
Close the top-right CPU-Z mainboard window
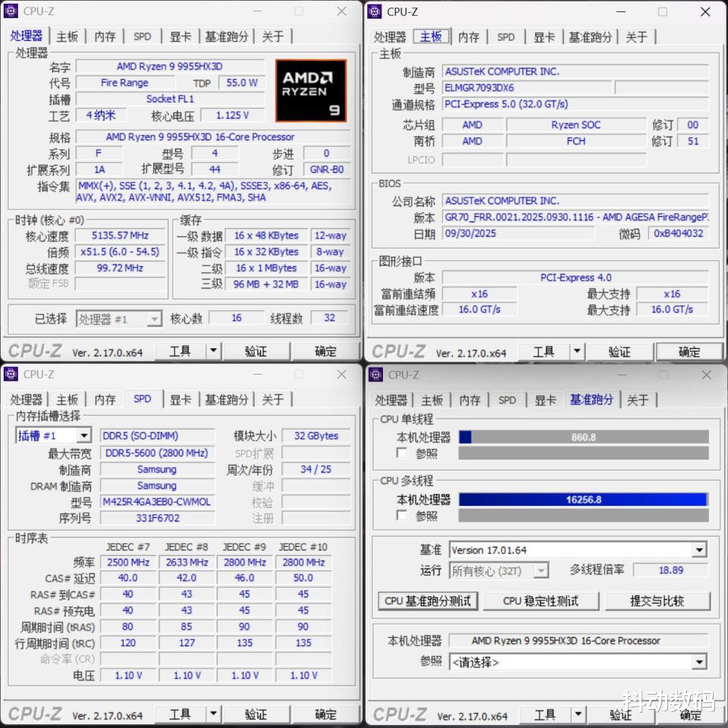(x=705, y=12)
